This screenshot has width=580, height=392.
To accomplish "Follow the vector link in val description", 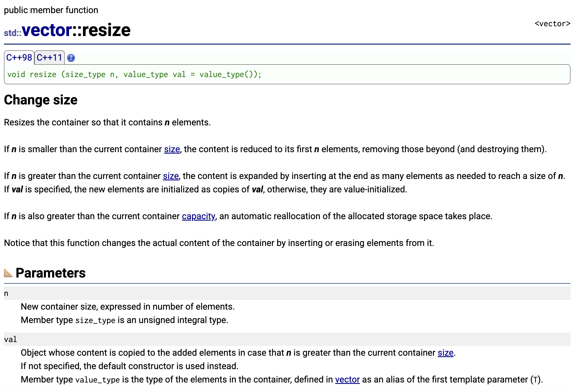I will [347, 379].
